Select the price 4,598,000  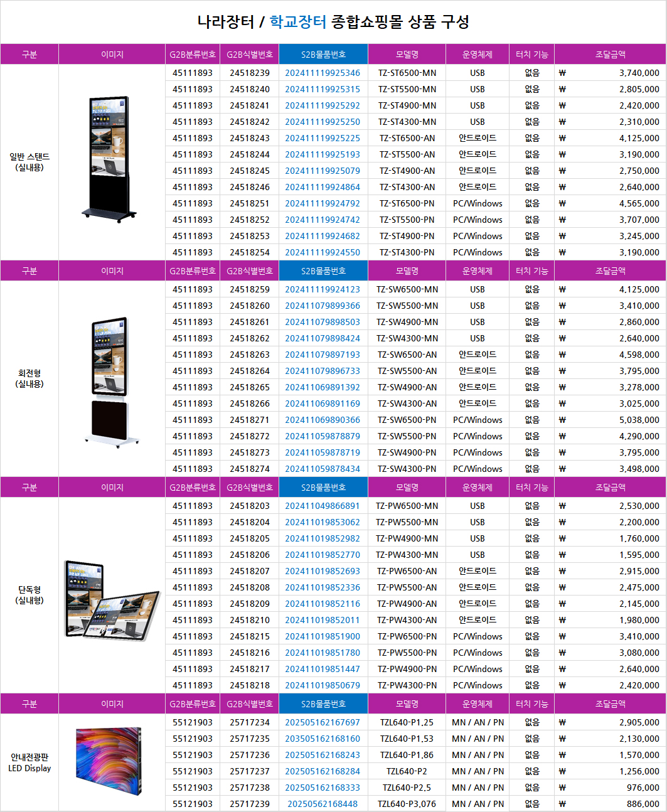click(639, 355)
